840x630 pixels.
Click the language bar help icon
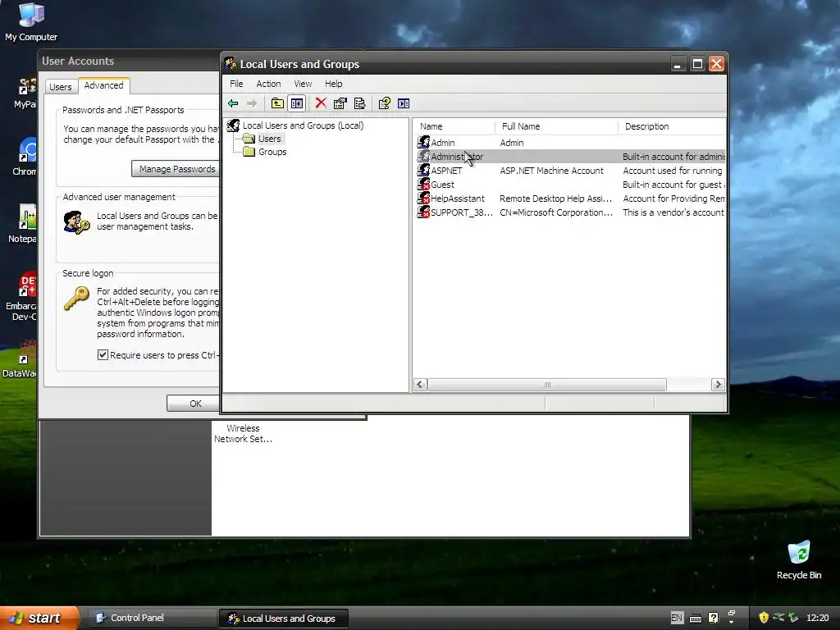coord(713,618)
